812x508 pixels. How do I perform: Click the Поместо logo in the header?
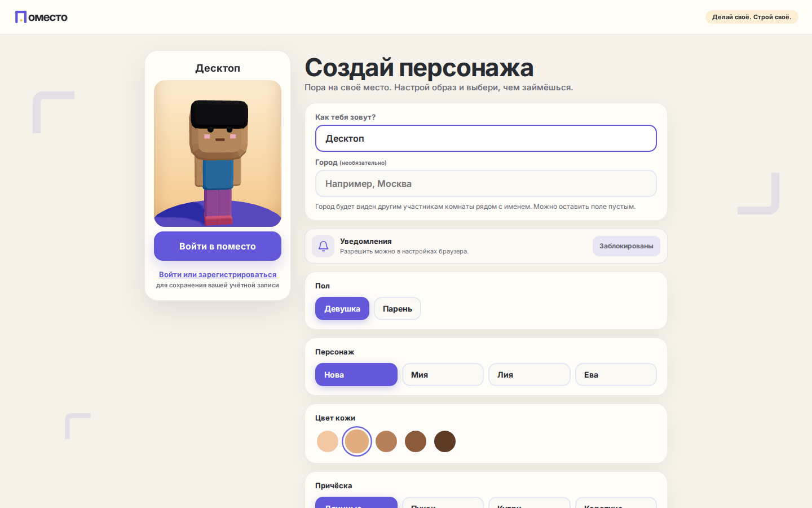[x=41, y=17]
